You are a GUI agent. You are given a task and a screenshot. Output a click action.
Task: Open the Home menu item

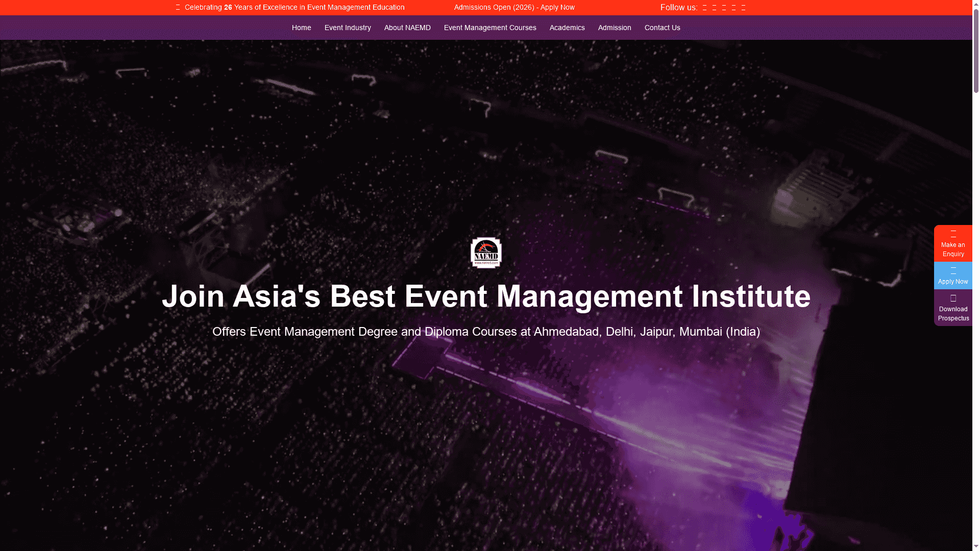(301, 28)
